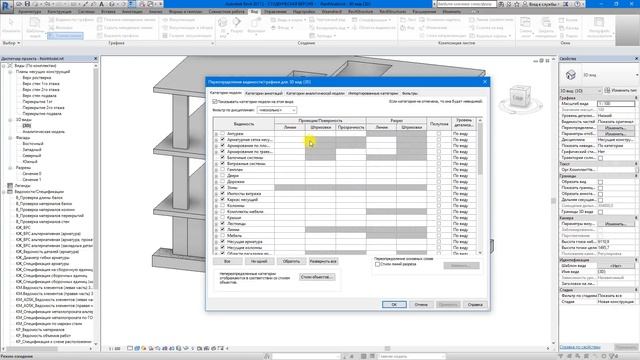Click Видимость/графика ribbon icon
The width and height of the screenshot is (640, 360).
pos(51,20)
